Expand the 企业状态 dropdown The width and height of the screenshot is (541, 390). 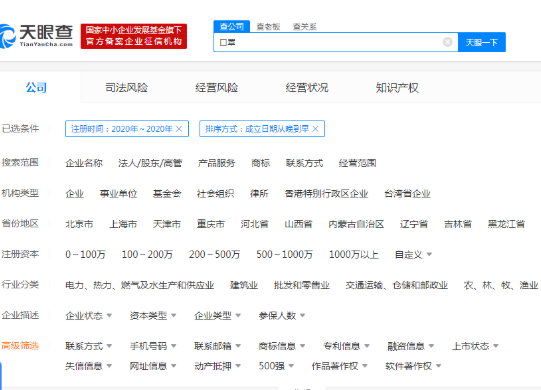(x=89, y=315)
